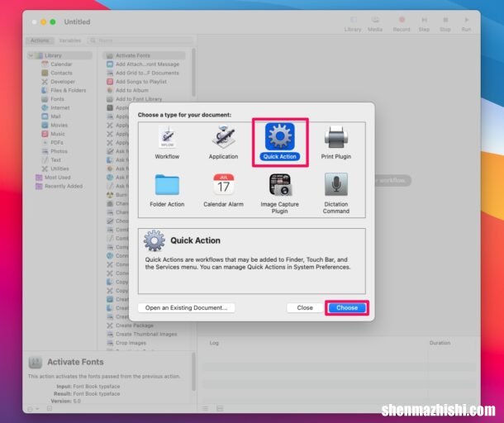Click the Log column header
The width and height of the screenshot is (504, 423).
pos(214,343)
